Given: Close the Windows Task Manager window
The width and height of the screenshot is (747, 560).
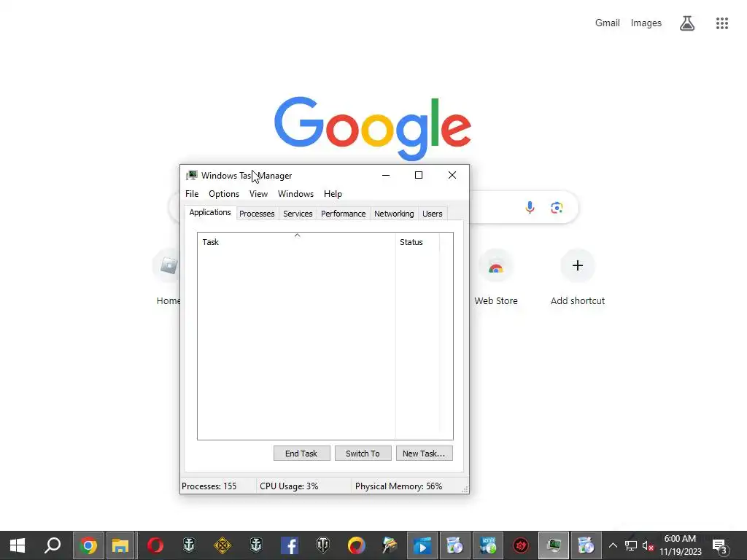Looking at the screenshot, I should point(452,175).
